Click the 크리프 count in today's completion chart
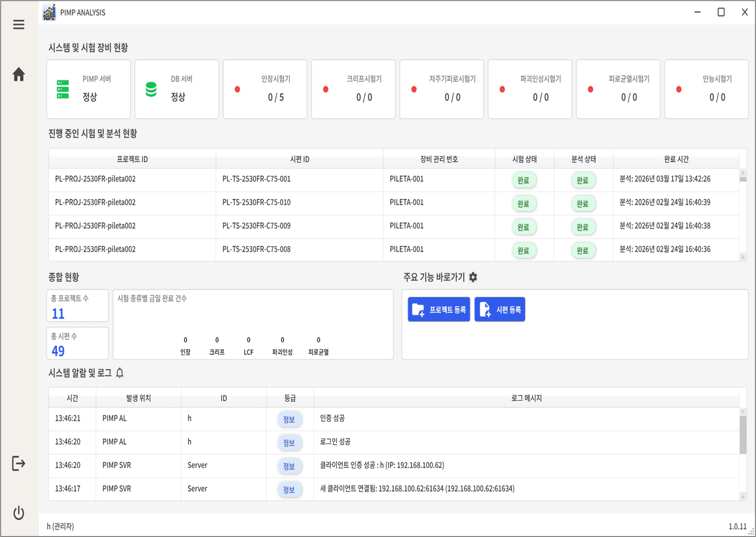756x537 pixels. tap(217, 340)
